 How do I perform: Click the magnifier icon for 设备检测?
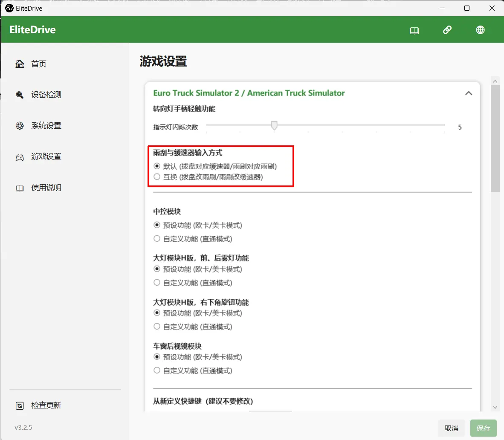(x=20, y=95)
